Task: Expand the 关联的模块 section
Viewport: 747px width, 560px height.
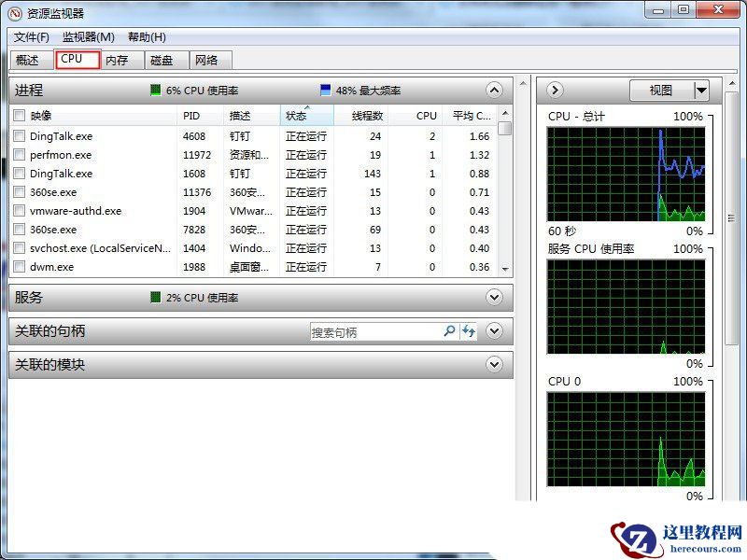Action: click(x=494, y=364)
